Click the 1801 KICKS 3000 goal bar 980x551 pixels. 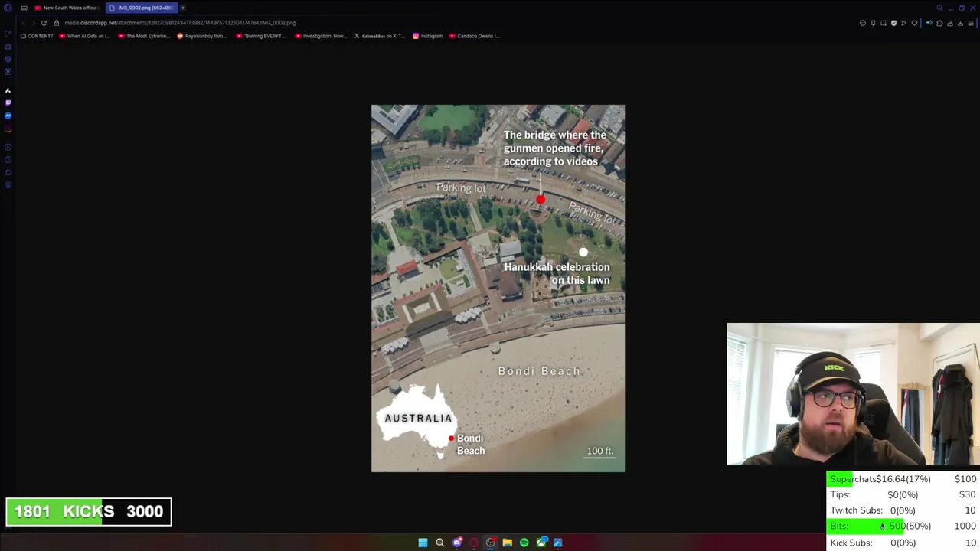coord(89,512)
